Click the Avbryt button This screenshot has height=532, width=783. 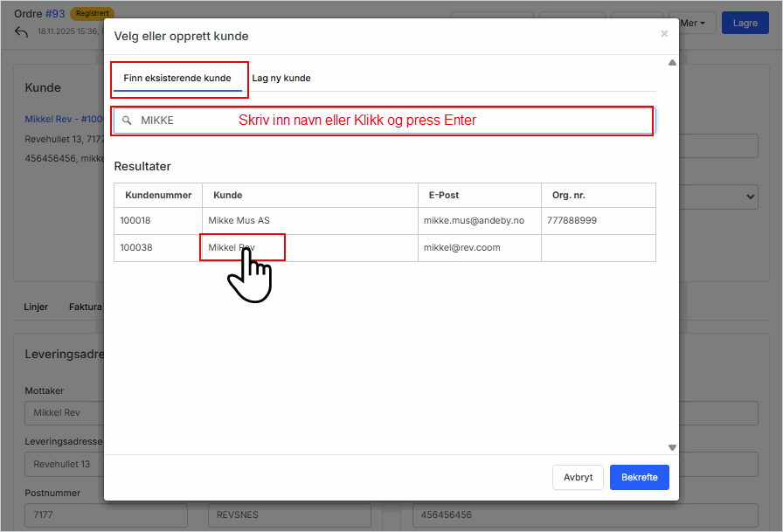[x=578, y=478]
